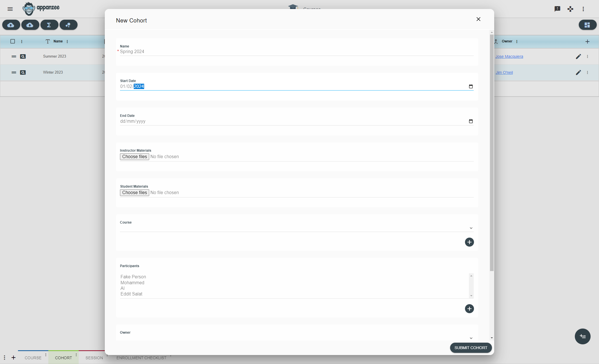Screen dimensions: 599x364
Task: Click the Name field containing Spring 2024
Action: tap(297, 52)
